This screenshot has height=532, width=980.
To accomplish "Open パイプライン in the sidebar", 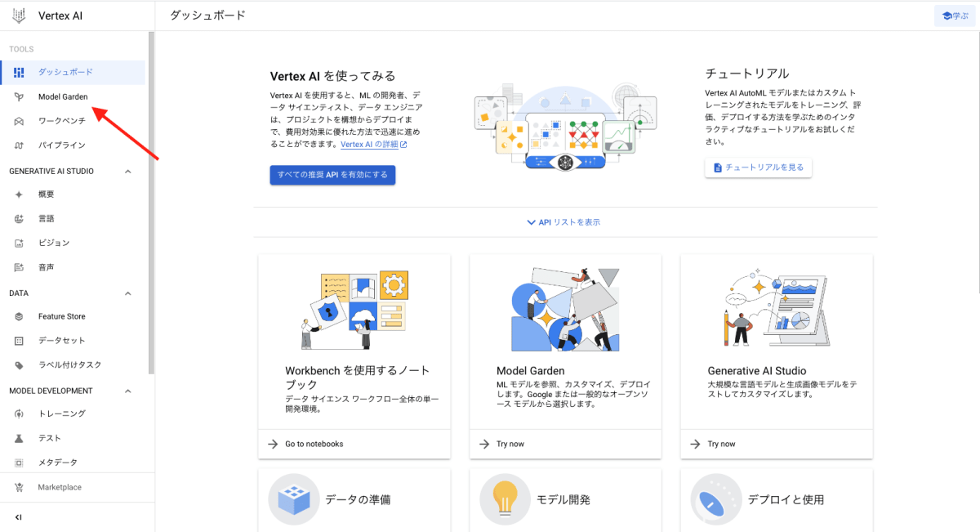I will (x=73, y=145).
